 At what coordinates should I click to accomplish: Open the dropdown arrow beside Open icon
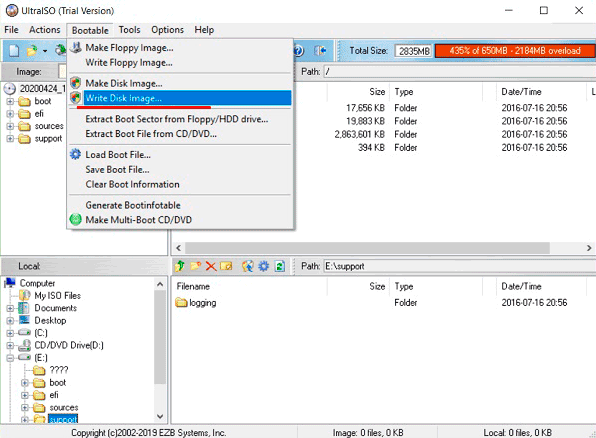pos(45,51)
